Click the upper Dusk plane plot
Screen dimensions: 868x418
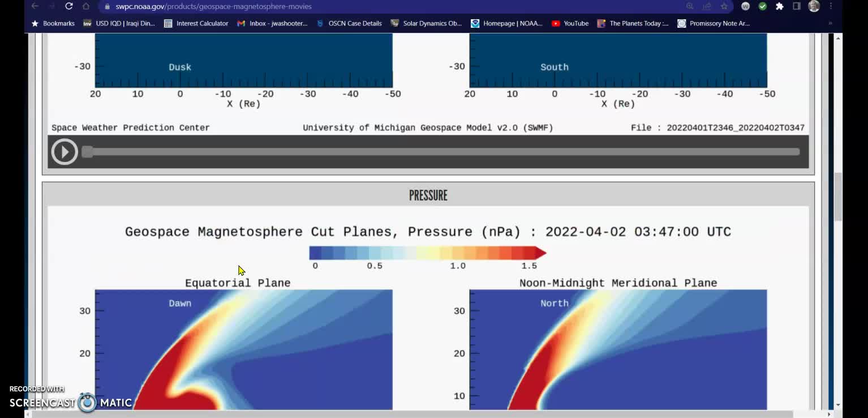pos(244,60)
